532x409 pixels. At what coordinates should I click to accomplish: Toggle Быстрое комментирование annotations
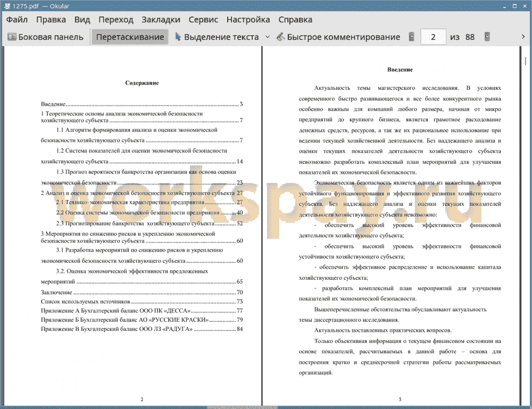[338, 37]
